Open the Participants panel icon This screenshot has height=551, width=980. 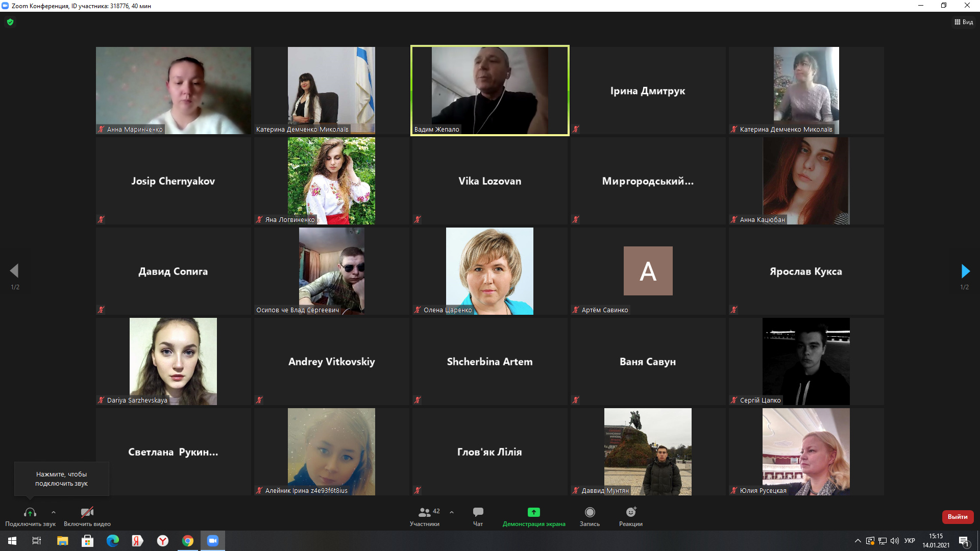click(x=424, y=513)
